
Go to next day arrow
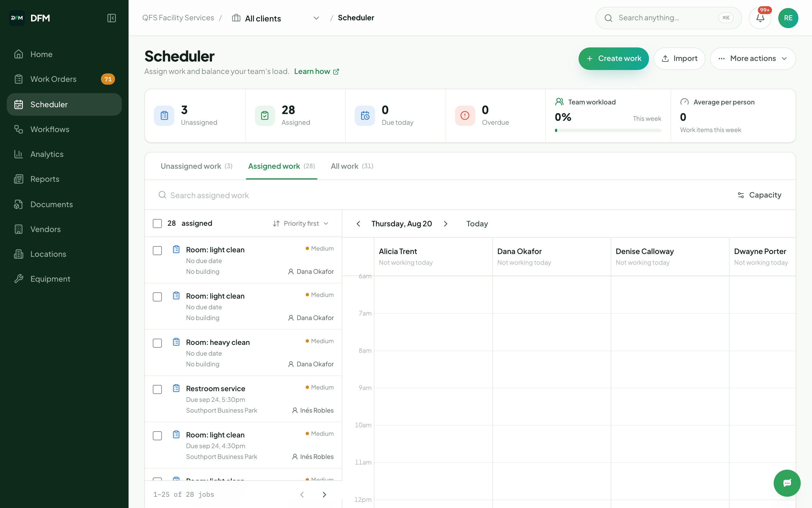coord(445,224)
